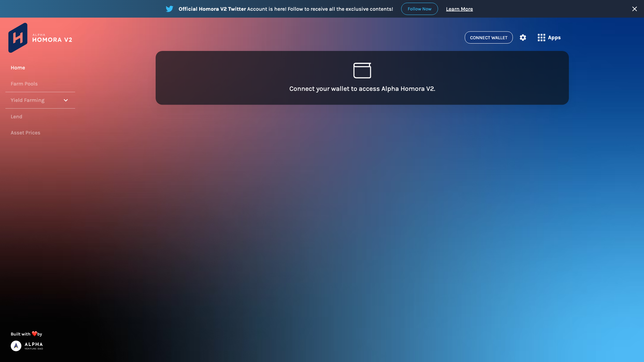644x362 pixels.
Task: Dismiss the Twitter announcement banner
Action: 634,9
